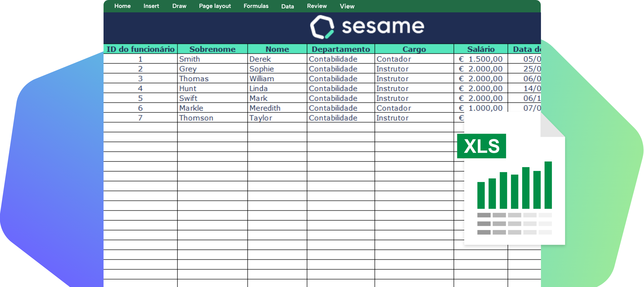644x287 pixels.
Task: Select the name cell 'Taylor'
Action: (277, 118)
